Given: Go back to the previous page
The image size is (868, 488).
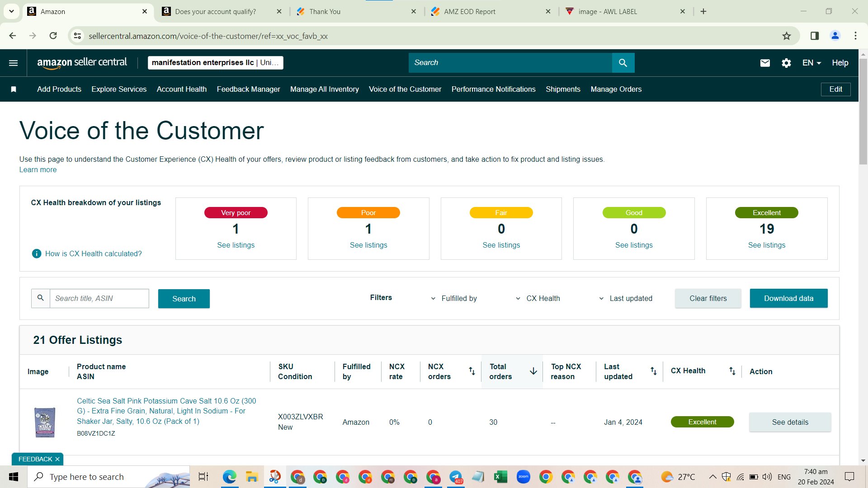Looking at the screenshot, I should [x=13, y=36].
